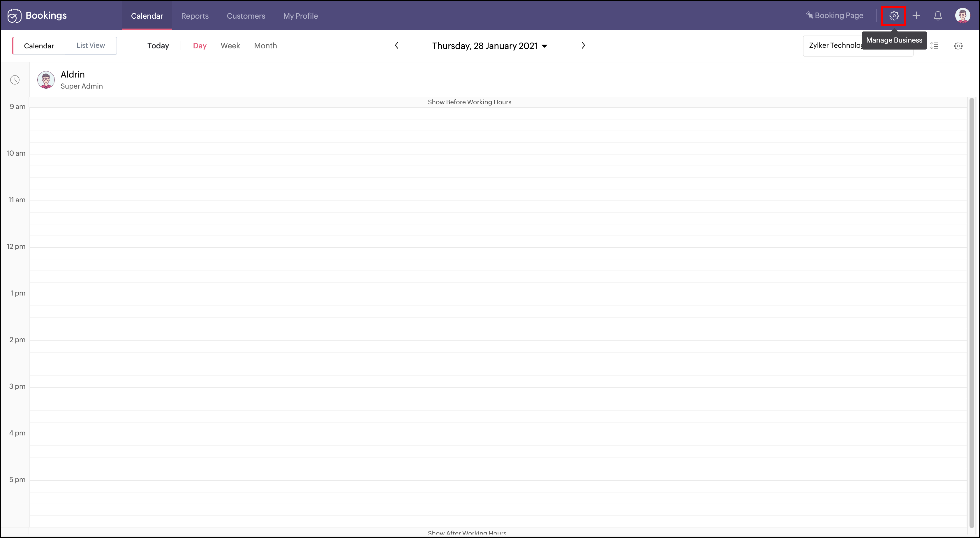Click the Booking Page button
The height and width of the screenshot is (538, 980).
coord(835,15)
